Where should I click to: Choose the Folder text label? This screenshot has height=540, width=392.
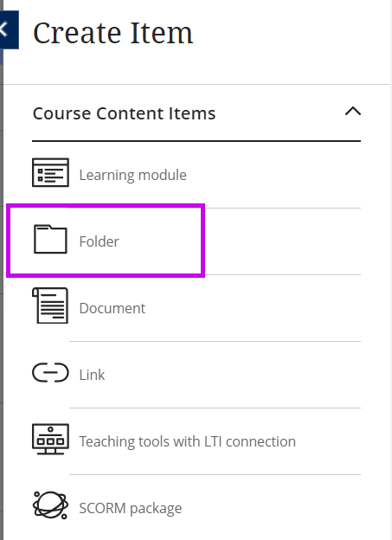tap(100, 241)
